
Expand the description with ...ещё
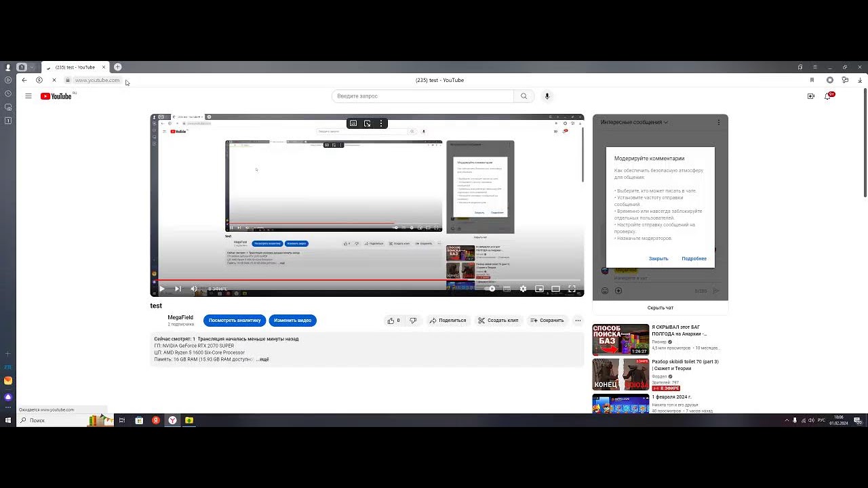[262, 359]
